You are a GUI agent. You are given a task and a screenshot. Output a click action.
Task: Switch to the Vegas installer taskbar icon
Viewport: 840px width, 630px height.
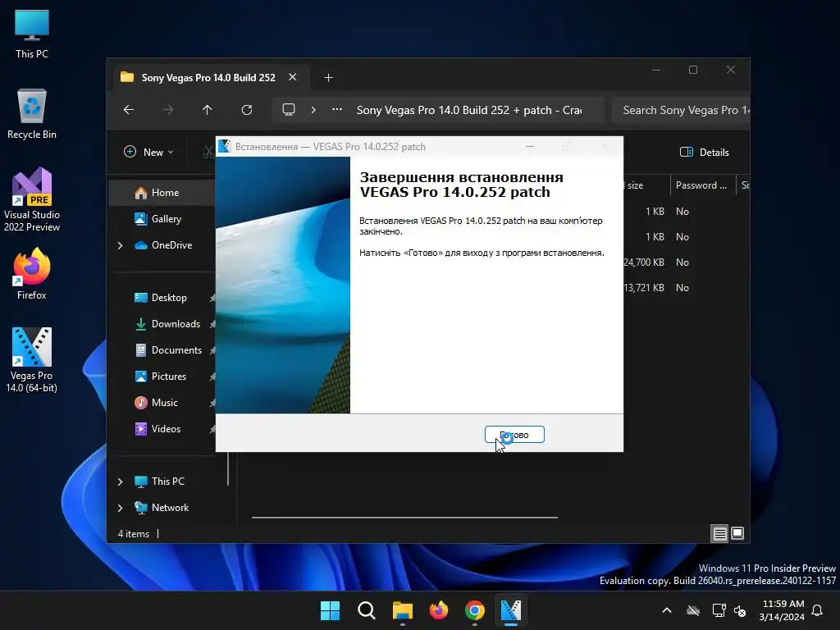511,610
